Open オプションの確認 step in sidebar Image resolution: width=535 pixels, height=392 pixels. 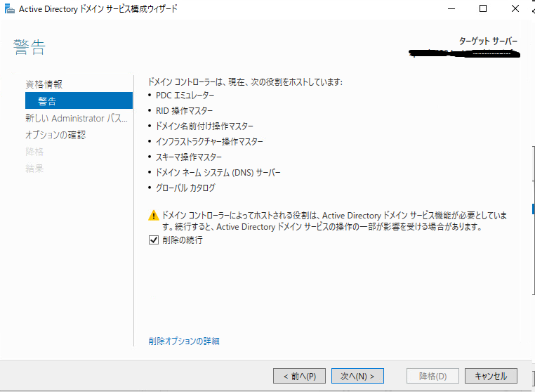tap(55, 135)
